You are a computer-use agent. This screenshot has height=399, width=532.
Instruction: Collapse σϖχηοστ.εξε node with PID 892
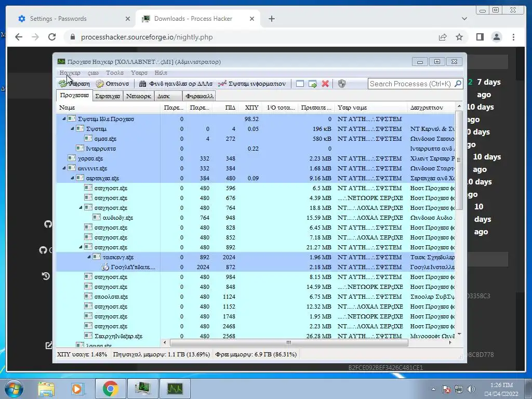pyautogui.click(x=81, y=247)
